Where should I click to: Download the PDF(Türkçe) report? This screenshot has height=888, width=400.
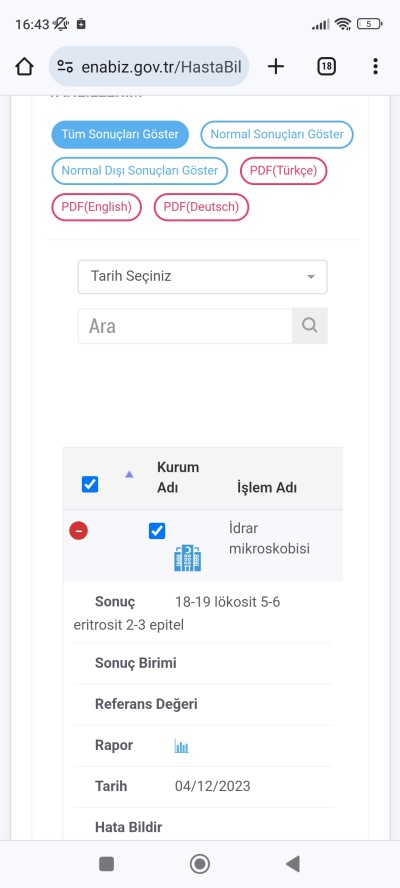[284, 170]
